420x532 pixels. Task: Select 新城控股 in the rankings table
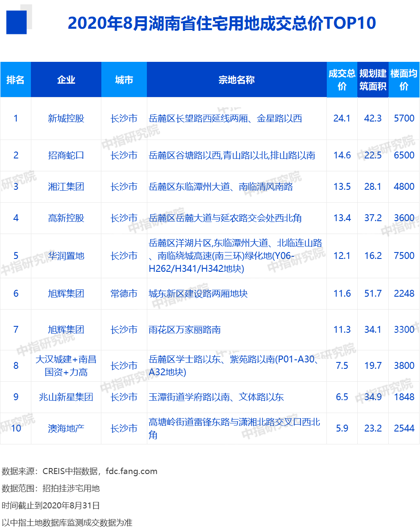click(66, 119)
